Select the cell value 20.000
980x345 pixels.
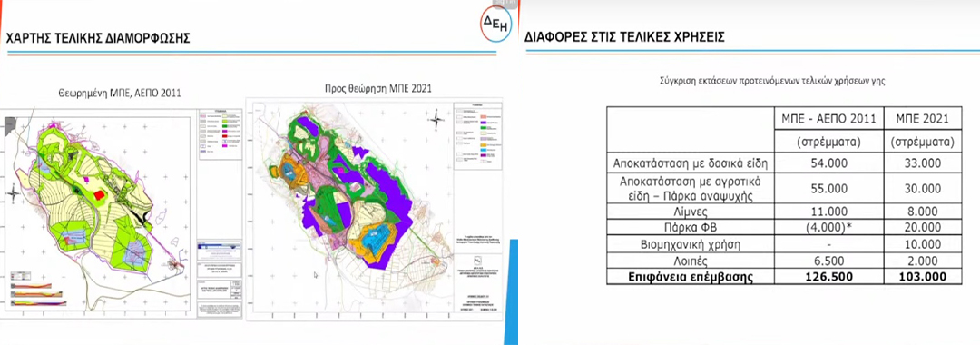pyautogui.click(x=922, y=228)
